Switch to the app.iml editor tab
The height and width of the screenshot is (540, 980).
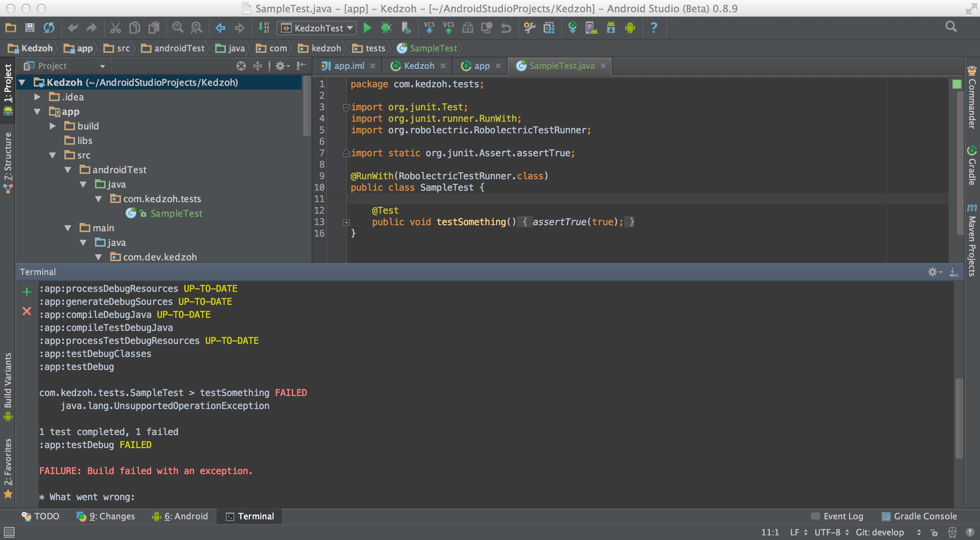(x=349, y=66)
